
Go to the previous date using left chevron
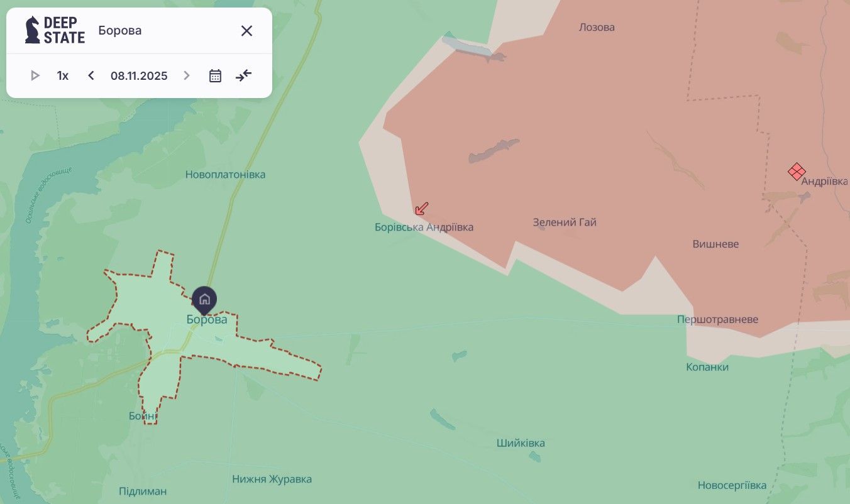click(91, 76)
